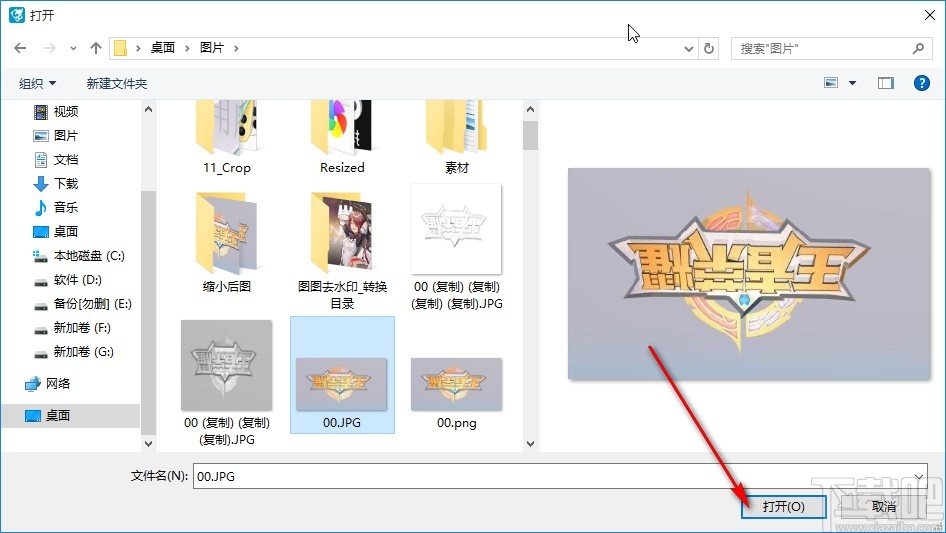946x533 pixels.
Task: Open address bar history dropdown
Action: (688, 48)
